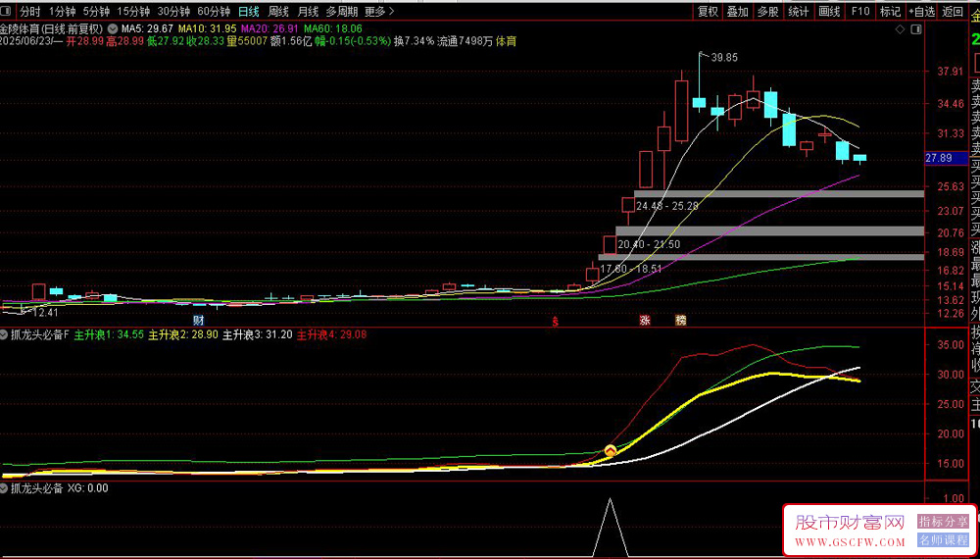The width and height of the screenshot is (980, 559).
Task: Switch to the 月线 monthly chart tab
Action: coord(308,11)
